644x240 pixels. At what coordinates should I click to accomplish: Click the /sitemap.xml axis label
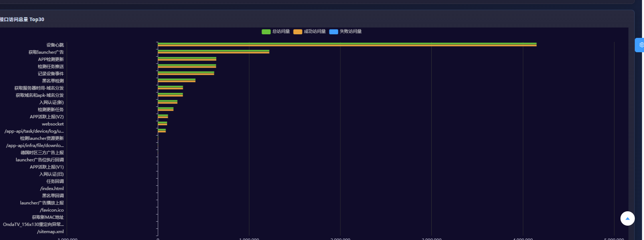(50, 232)
